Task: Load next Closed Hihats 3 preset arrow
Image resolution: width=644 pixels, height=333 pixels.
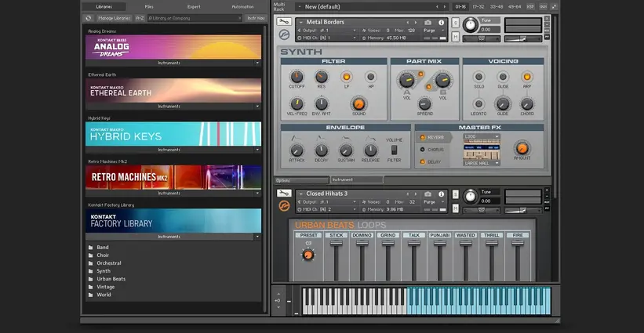Action: coord(416,194)
